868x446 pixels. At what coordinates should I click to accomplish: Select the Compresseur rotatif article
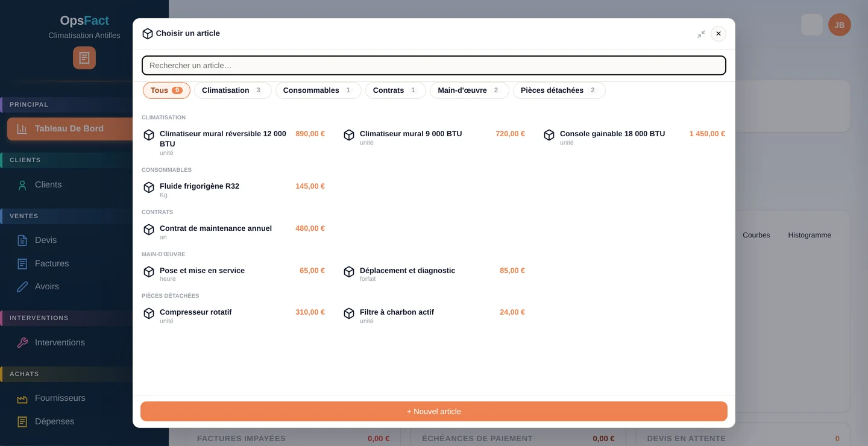tap(234, 316)
